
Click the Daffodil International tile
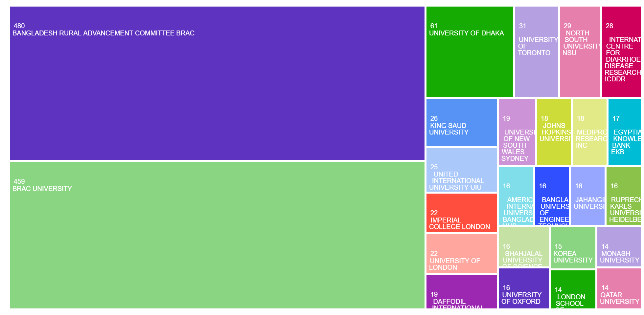click(x=461, y=292)
